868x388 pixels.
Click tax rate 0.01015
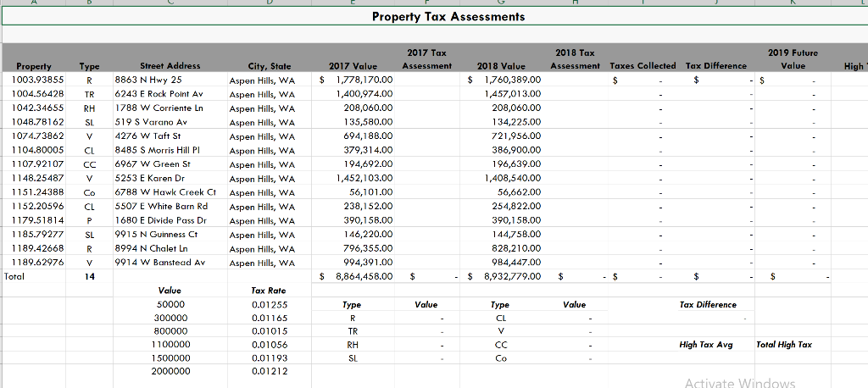click(270, 331)
